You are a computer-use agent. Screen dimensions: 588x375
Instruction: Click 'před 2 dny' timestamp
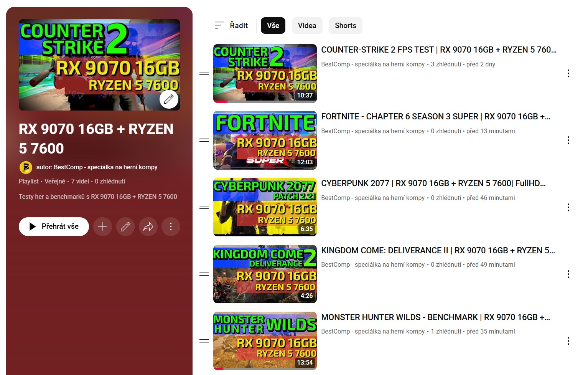tap(481, 64)
